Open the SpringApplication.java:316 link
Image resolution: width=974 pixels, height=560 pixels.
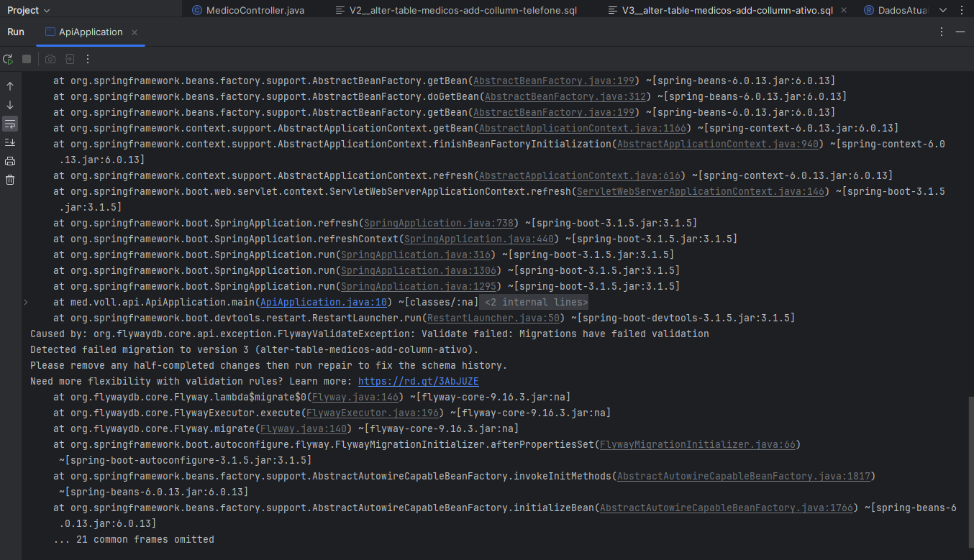pyautogui.click(x=415, y=255)
